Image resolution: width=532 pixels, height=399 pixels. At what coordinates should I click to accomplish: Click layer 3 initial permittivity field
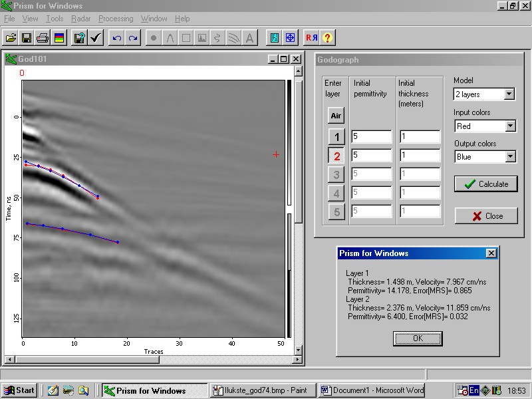[372, 174]
